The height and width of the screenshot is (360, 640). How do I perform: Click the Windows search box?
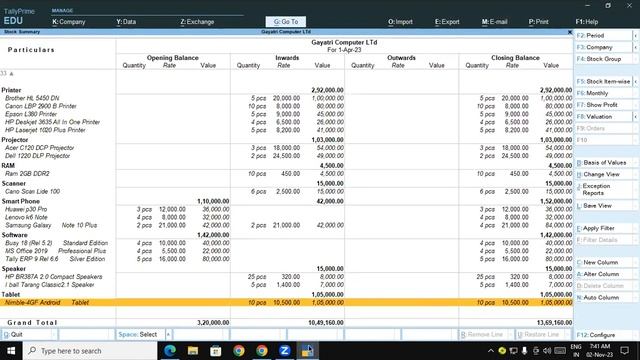90,351
